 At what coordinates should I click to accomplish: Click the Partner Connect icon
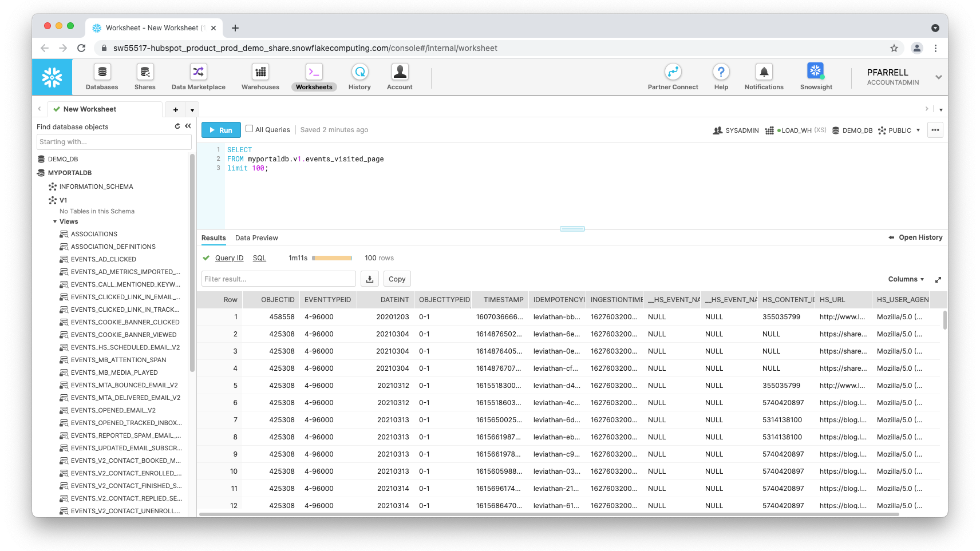(x=673, y=76)
